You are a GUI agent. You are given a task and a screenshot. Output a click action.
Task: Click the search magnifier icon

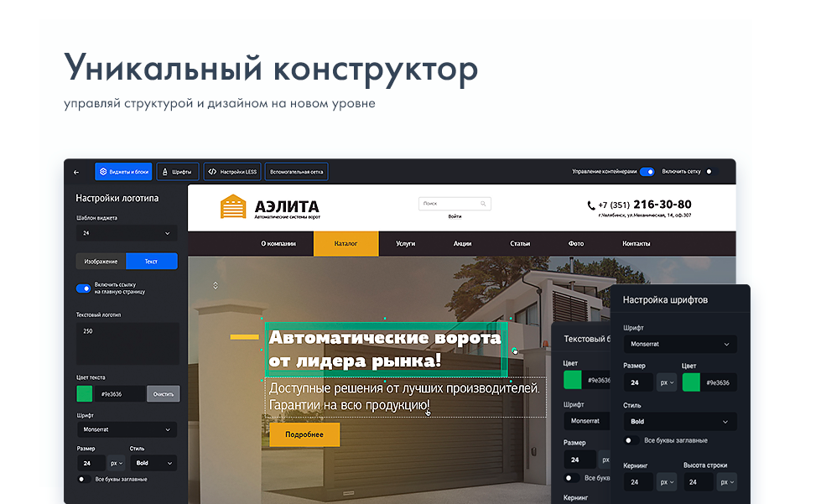[x=483, y=204]
